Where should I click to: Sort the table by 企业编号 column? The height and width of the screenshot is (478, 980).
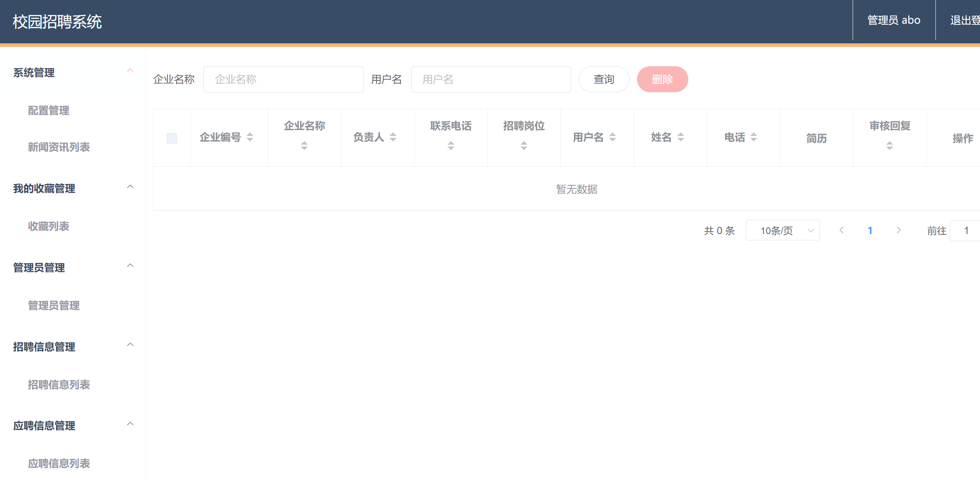(250, 138)
